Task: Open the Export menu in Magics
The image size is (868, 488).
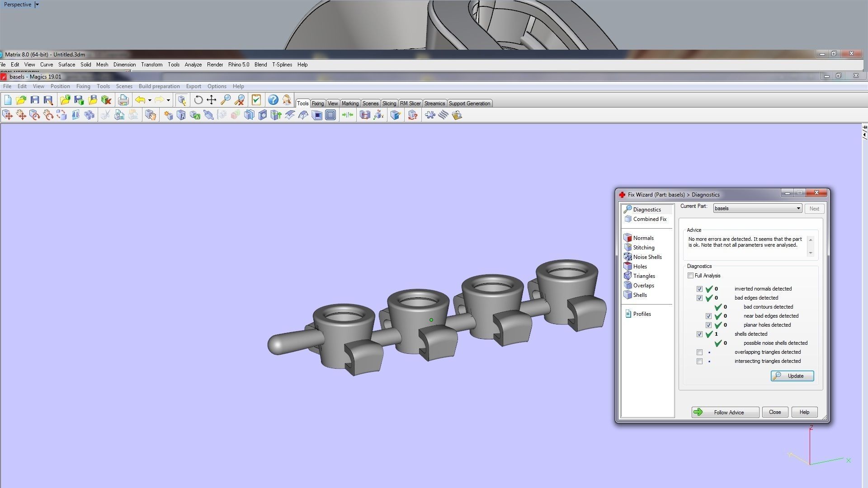Action: [x=193, y=86]
